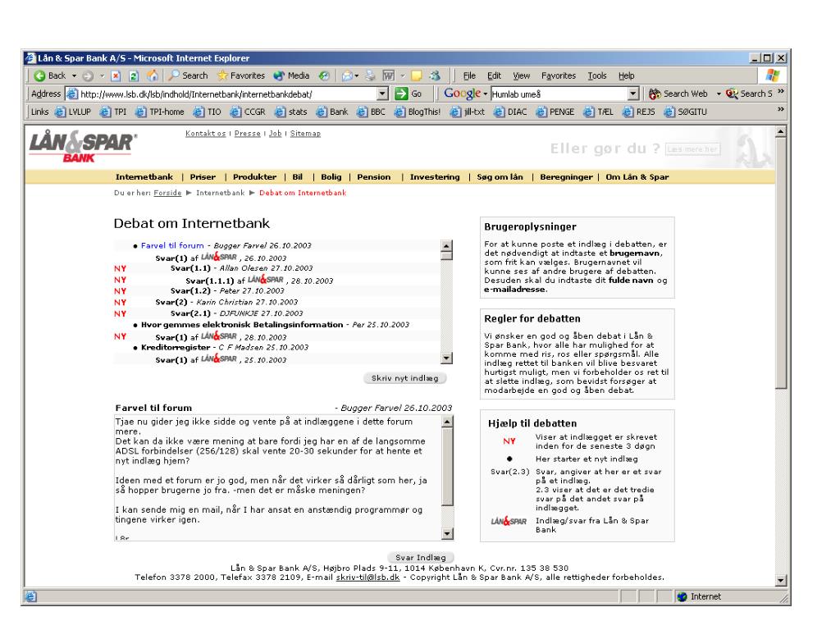Print the page with the Print icon
The height and width of the screenshot is (630, 840).
[x=370, y=76]
